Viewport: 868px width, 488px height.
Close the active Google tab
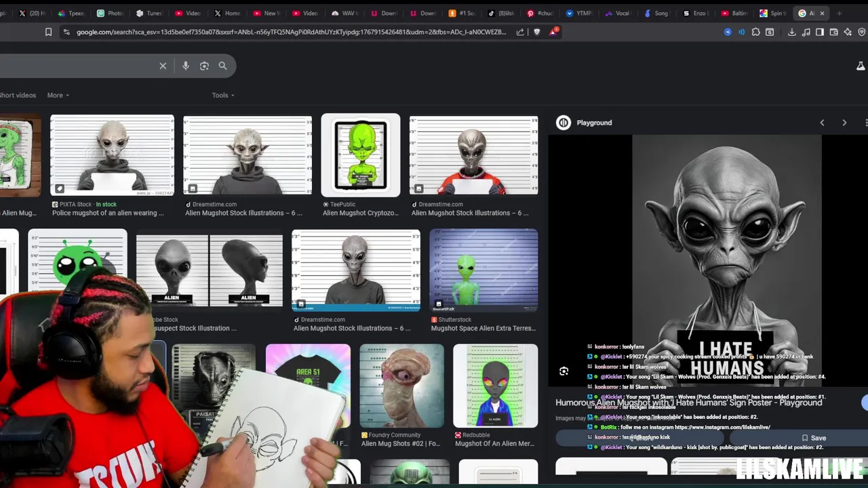coord(822,13)
